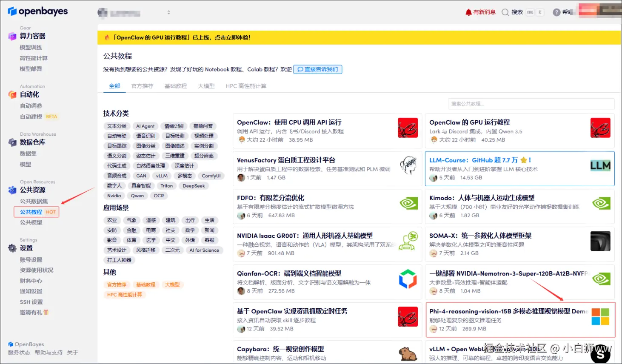The image size is (622, 364).
Task: Click the FDFO card NVIDIA logo
Action: click(x=408, y=203)
